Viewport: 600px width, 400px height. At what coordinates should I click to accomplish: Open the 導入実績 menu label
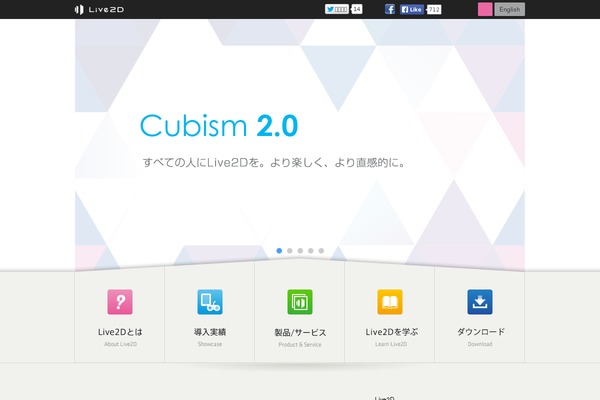point(210,332)
